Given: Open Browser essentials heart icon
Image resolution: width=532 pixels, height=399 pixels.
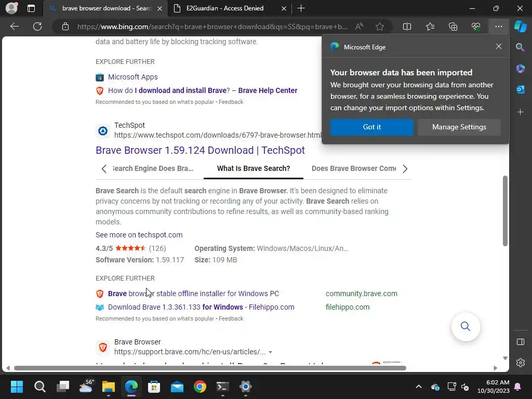Looking at the screenshot, I should click(x=476, y=26).
